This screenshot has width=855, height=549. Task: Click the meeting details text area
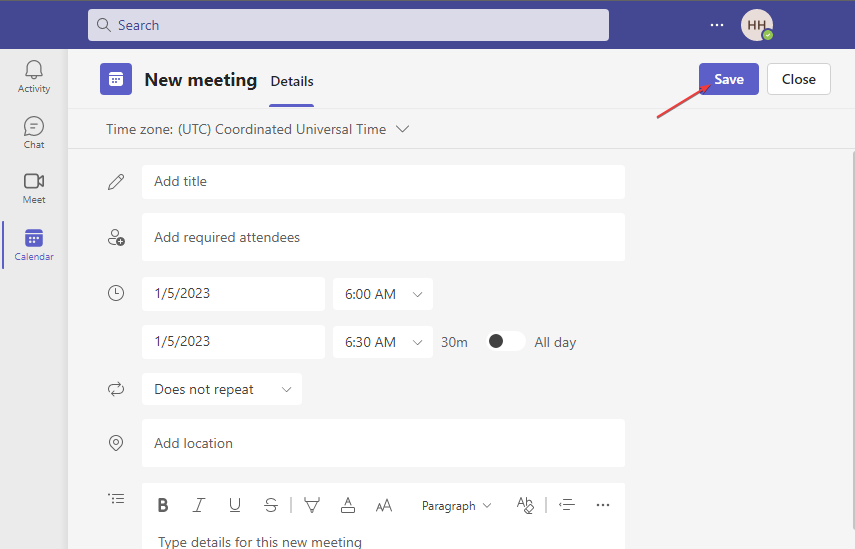click(x=383, y=541)
